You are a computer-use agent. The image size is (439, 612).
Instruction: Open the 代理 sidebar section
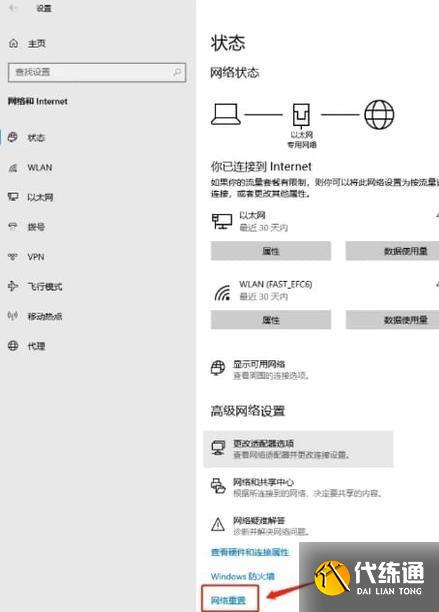coord(36,346)
